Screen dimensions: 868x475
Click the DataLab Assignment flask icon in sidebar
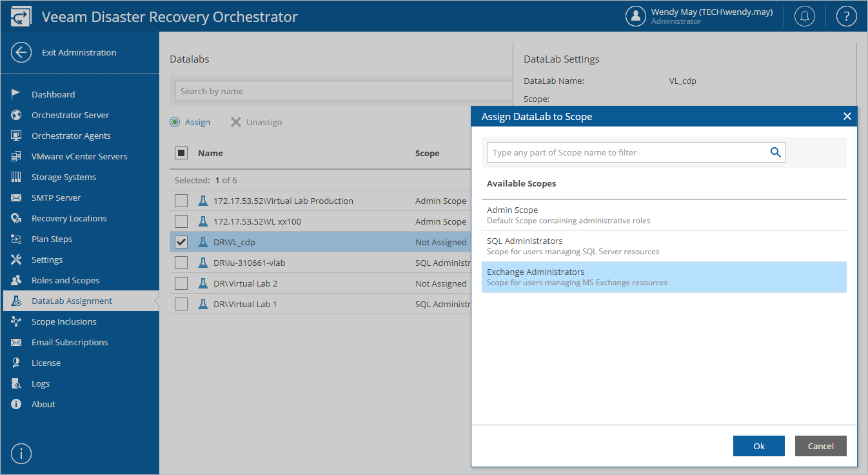point(17,301)
